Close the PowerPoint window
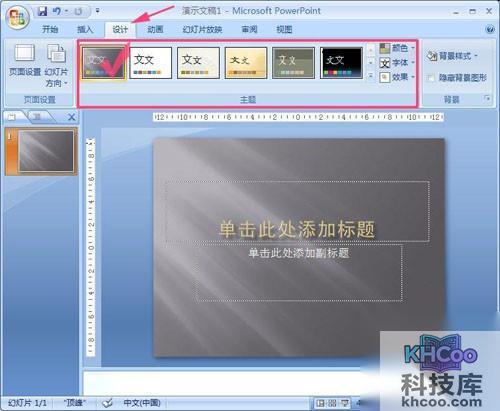The height and width of the screenshot is (411, 500). click(489, 11)
